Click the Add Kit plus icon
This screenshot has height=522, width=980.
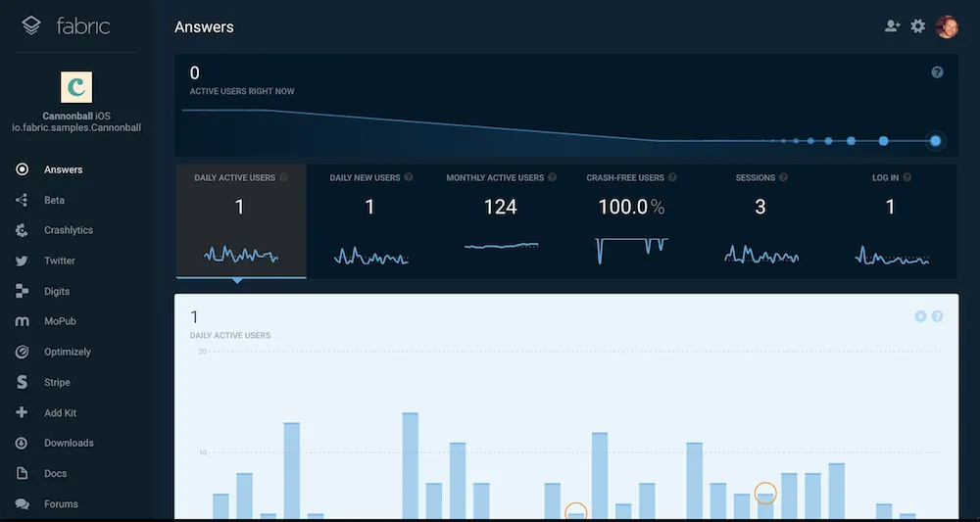coord(22,412)
